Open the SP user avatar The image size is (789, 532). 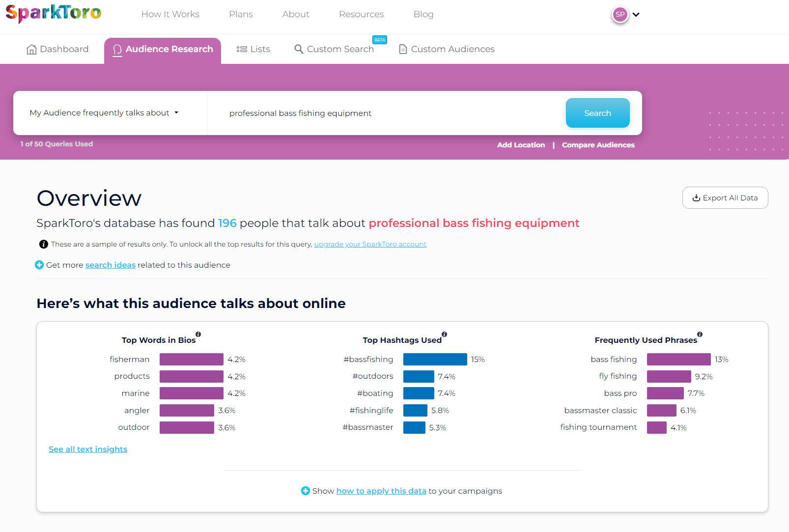pos(620,14)
